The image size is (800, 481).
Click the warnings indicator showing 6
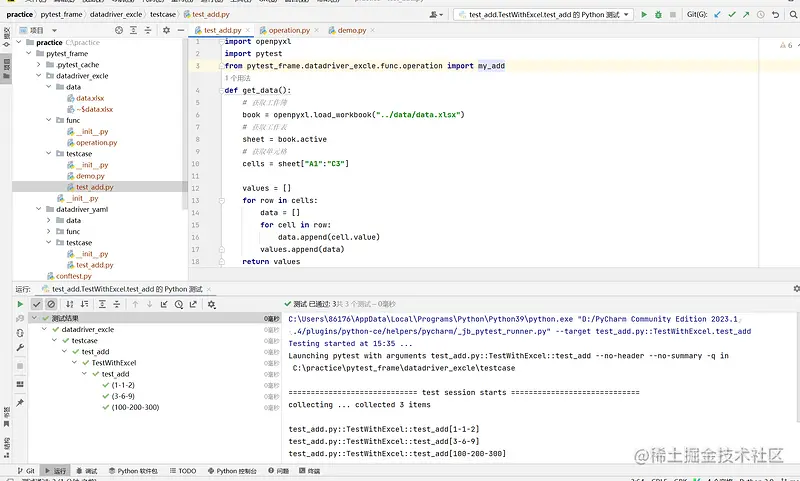click(x=786, y=45)
